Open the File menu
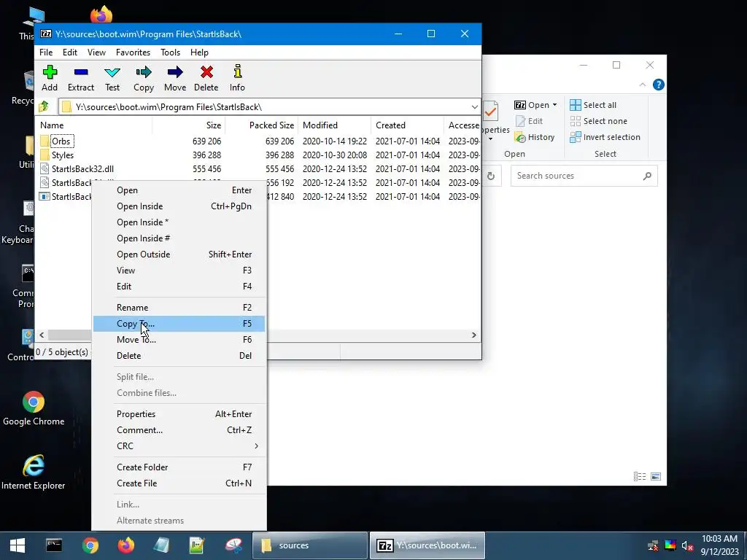 pos(46,52)
